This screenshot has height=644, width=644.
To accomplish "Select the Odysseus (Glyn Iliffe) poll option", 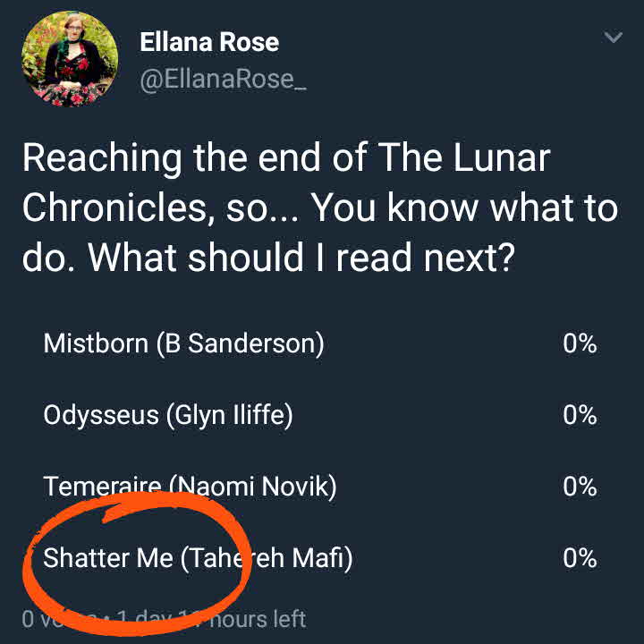I will pos(168,415).
